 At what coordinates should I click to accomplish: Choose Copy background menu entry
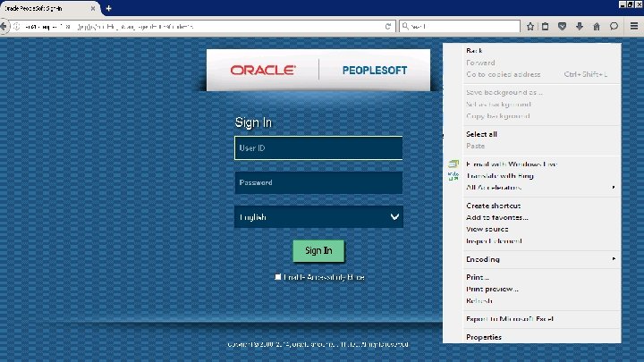tap(498, 116)
